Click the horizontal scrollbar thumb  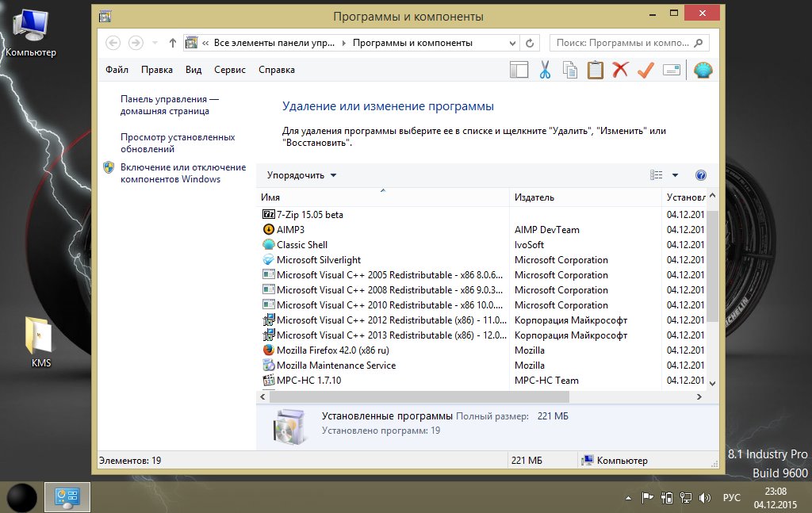pos(419,396)
